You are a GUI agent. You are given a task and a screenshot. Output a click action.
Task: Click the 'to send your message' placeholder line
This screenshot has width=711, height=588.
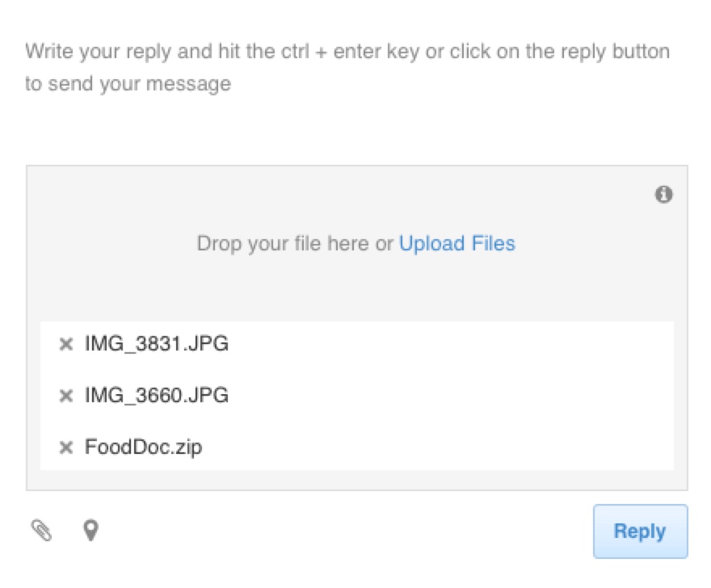128,84
